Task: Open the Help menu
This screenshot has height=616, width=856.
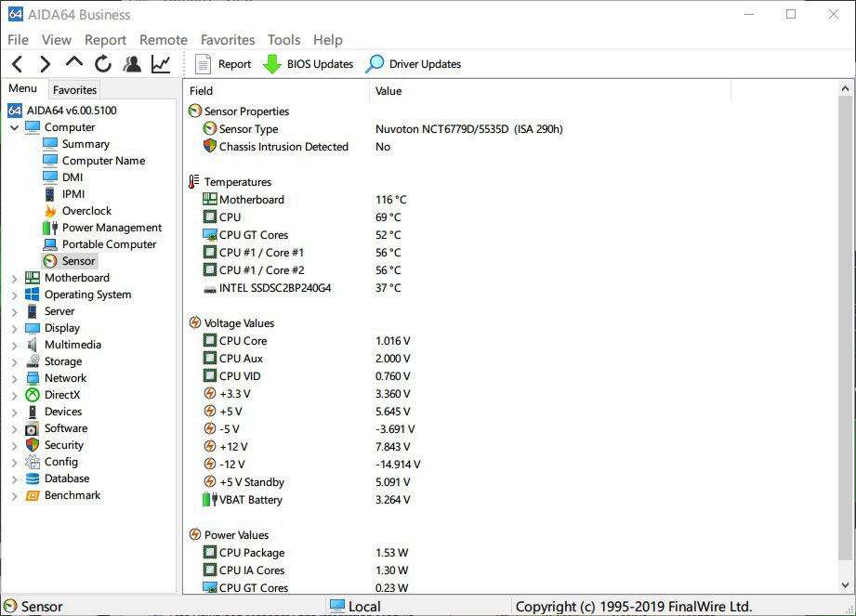Action: 327,40
